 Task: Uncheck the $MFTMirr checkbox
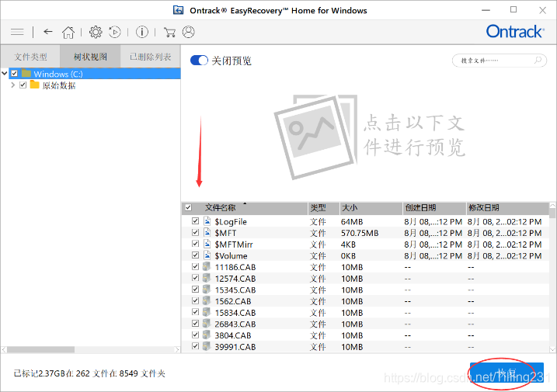[195, 244]
